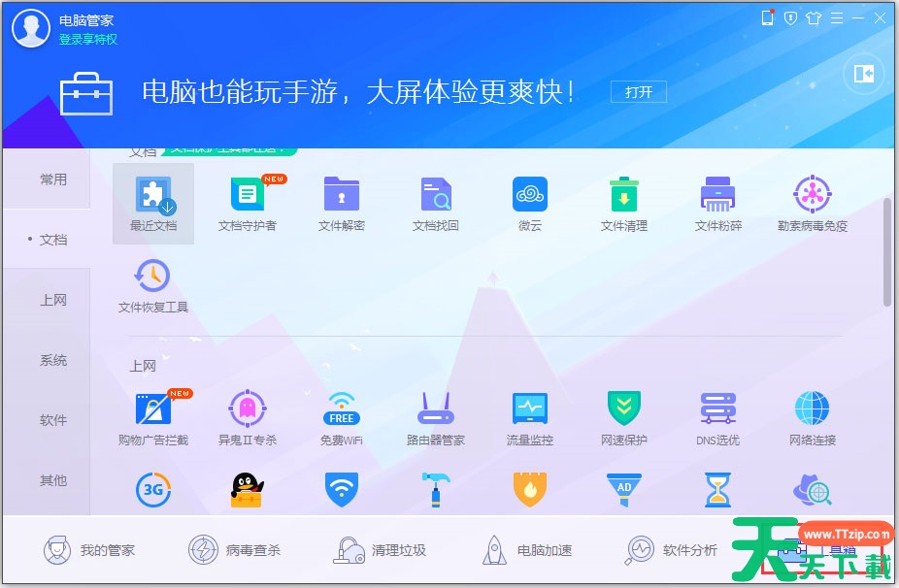Click the hammer tool icon

436,490
